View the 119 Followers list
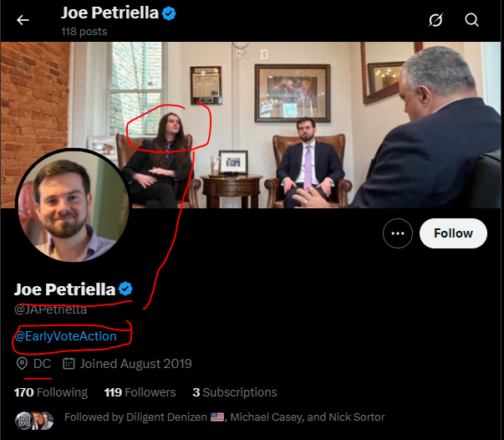Image resolution: width=504 pixels, height=440 pixels. tap(140, 391)
